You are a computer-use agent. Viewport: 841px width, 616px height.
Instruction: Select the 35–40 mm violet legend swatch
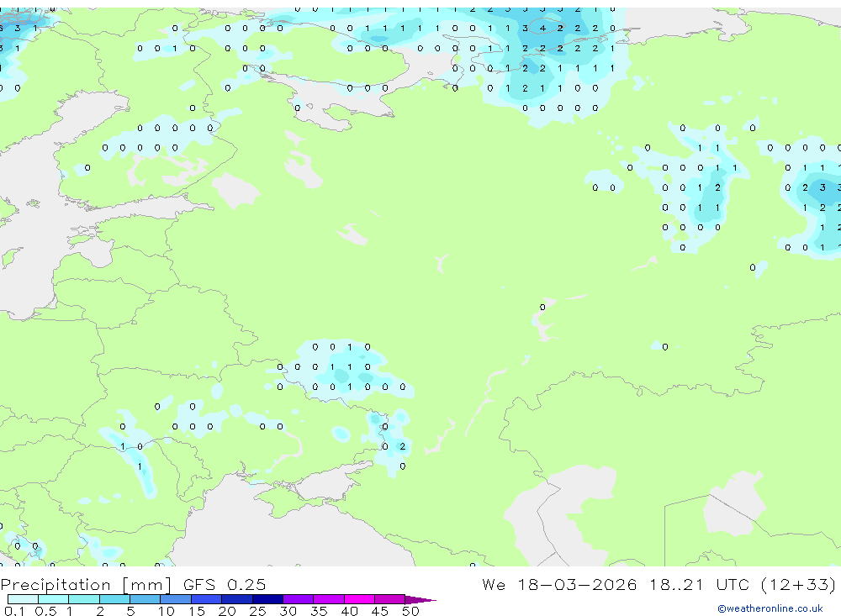pyautogui.click(x=329, y=599)
